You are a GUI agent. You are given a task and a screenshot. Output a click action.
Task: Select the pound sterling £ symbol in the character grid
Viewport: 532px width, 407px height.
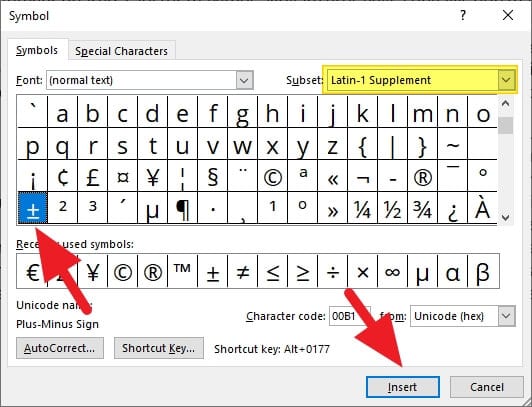click(x=93, y=176)
